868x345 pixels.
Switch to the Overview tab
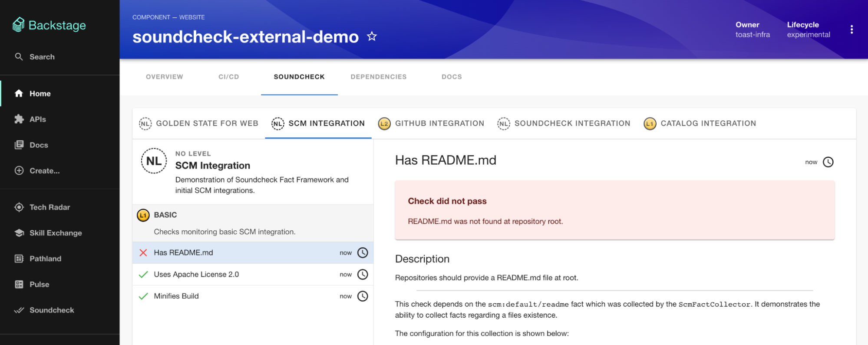(x=165, y=77)
